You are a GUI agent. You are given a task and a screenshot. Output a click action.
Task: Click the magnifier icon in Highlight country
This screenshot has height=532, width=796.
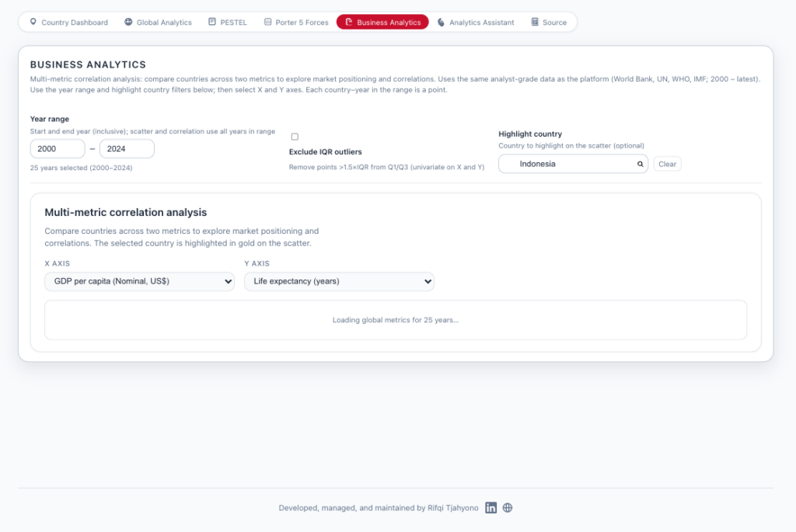(640, 165)
